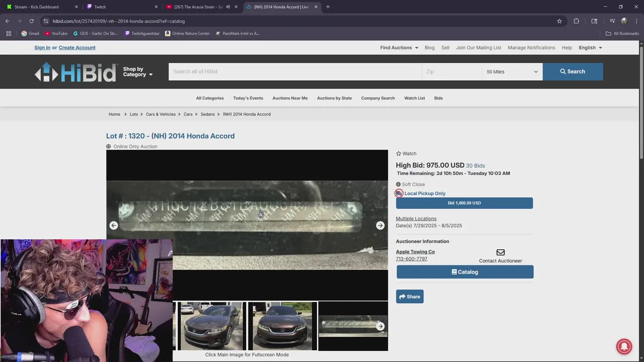Image resolution: width=644 pixels, height=362 pixels.
Task: Close the Twitch tab
Action: tap(156, 7)
